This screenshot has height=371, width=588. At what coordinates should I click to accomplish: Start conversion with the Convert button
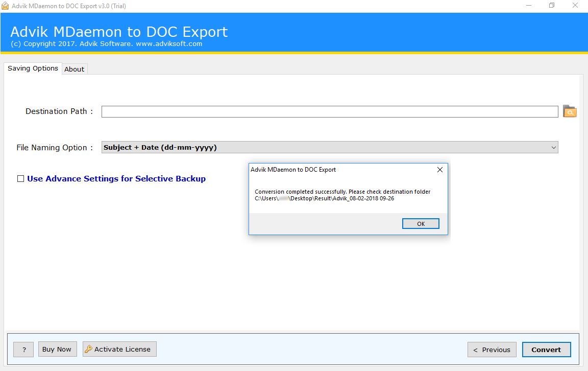(546, 350)
